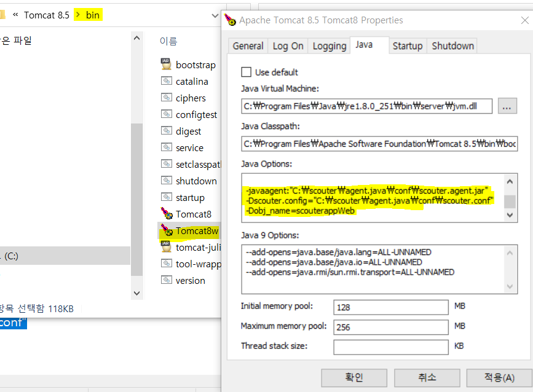Click the 확인 confirm button
The width and height of the screenshot is (533, 392).
point(354,377)
